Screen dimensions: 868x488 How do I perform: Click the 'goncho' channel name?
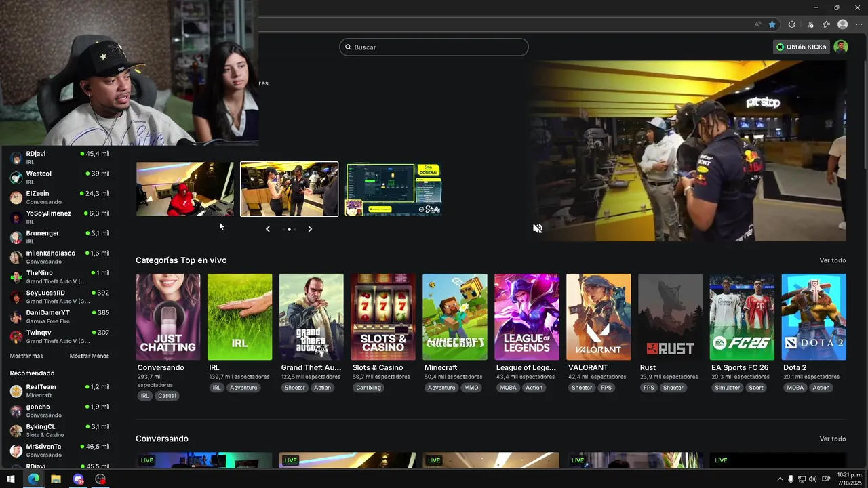pos(38,407)
